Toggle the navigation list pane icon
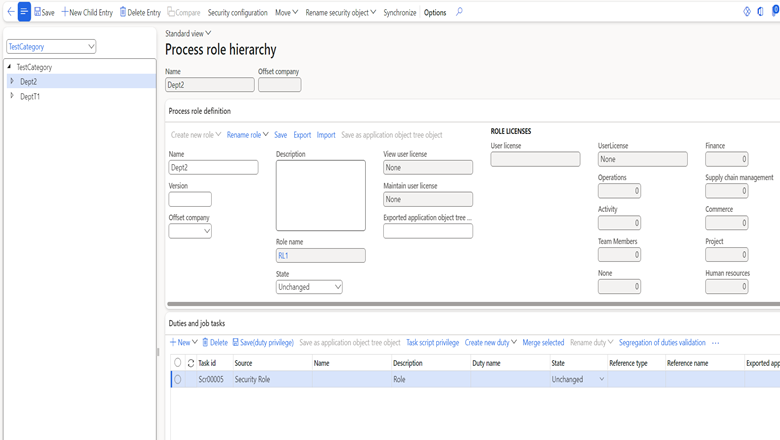The image size is (780, 440). pos(24,12)
